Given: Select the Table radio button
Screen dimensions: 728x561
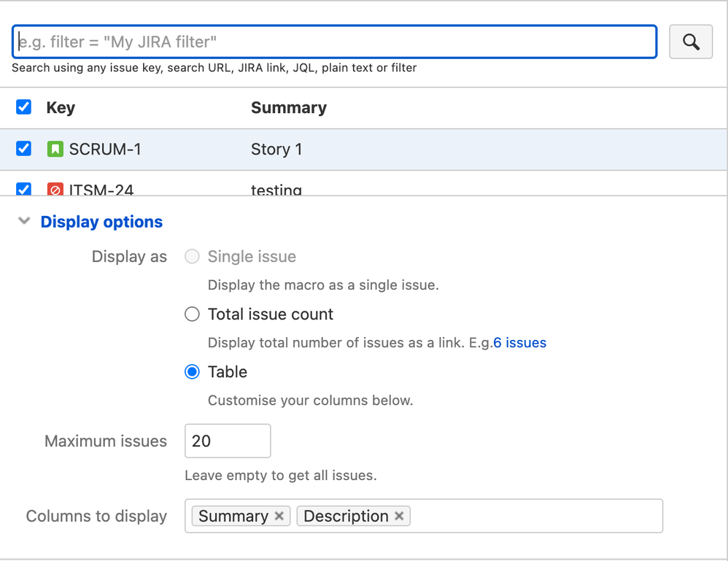Looking at the screenshot, I should (193, 371).
